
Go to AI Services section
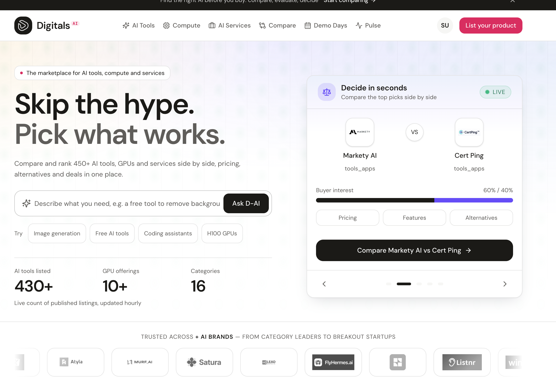[229, 26]
